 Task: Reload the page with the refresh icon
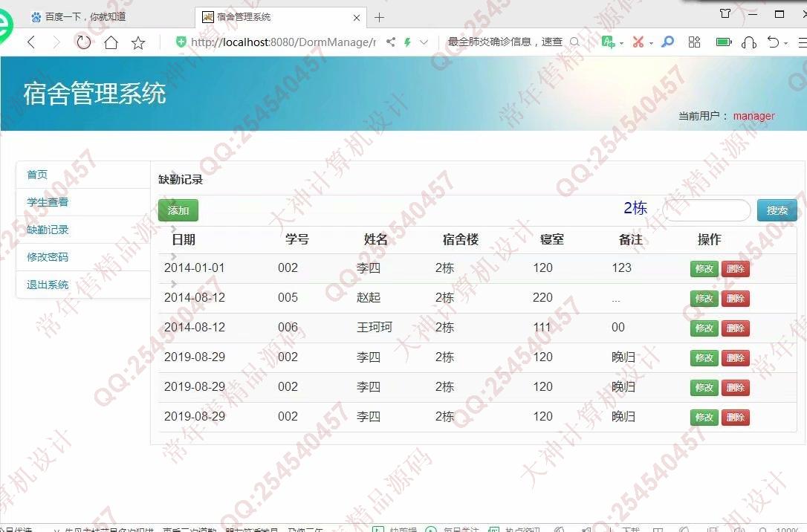coord(83,42)
